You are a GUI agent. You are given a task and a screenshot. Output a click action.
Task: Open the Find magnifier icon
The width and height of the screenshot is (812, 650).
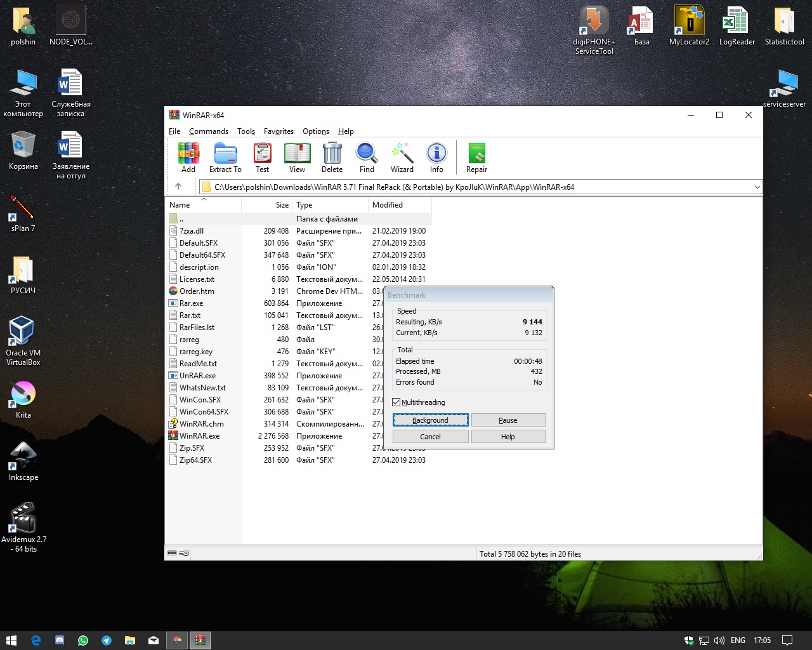click(367, 154)
